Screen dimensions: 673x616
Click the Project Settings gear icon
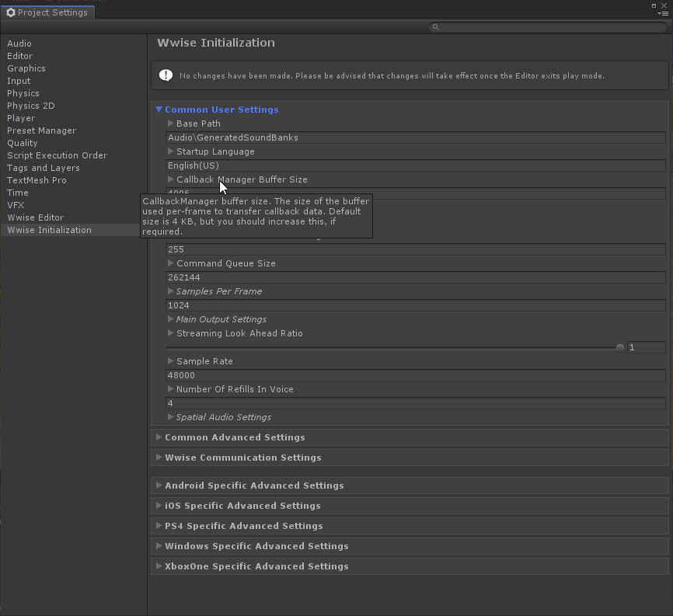pyautogui.click(x=11, y=12)
